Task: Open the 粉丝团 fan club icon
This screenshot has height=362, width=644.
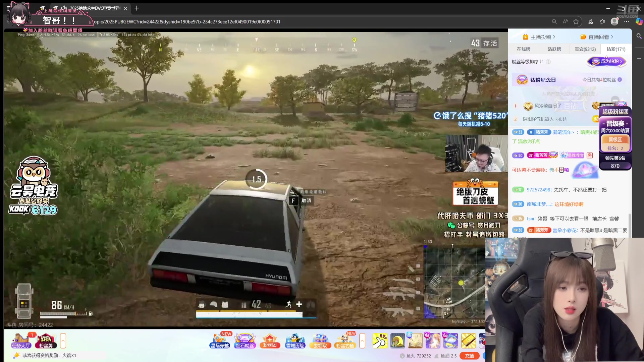Action: pos(270,341)
